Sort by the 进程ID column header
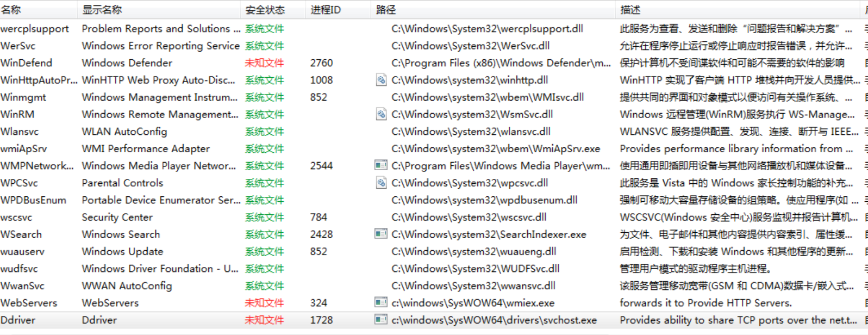The width and height of the screenshot is (868, 335). pyautogui.click(x=326, y=10)
